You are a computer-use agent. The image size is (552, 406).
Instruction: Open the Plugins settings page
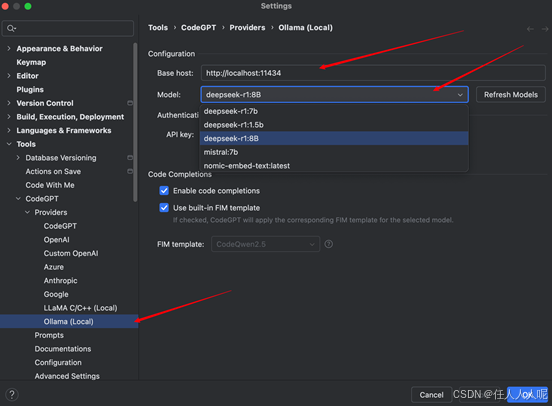(x=30, y=89)
